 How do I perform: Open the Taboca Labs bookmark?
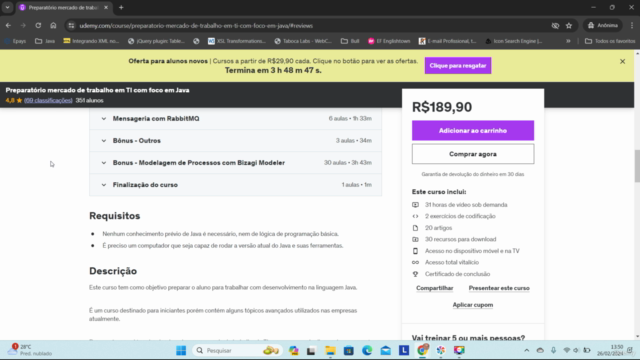[x=303, y=41]
